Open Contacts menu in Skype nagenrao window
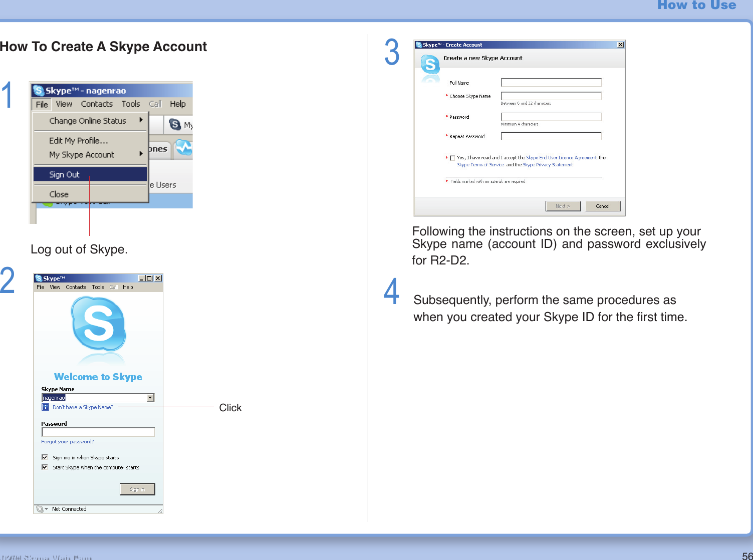The height and width of the screenshot is (560, 753). coord(97,104)
